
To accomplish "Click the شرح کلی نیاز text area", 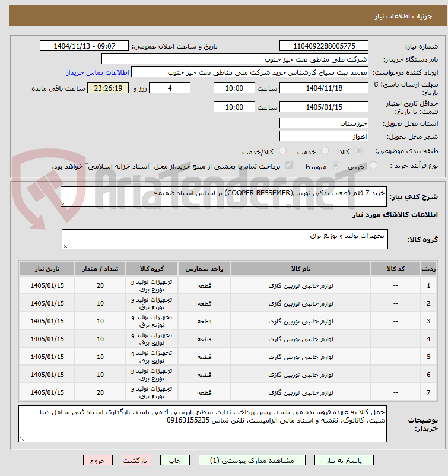I will [224, 196].
